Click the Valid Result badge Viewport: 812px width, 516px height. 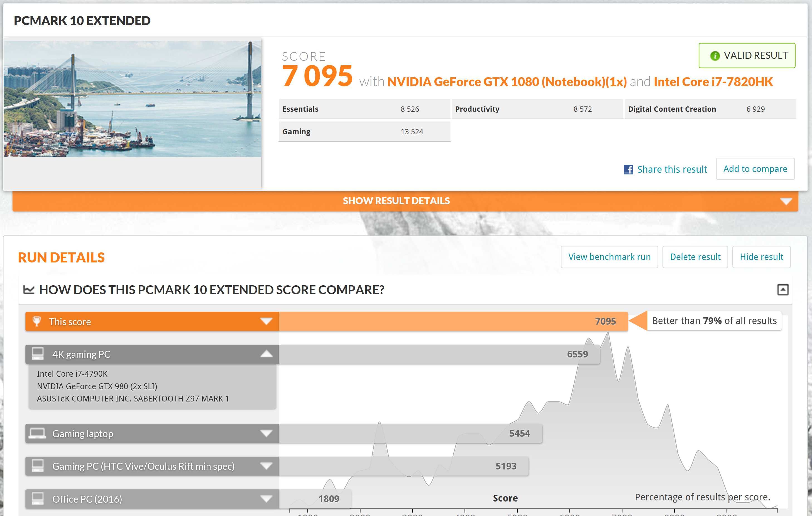point(747,56)
